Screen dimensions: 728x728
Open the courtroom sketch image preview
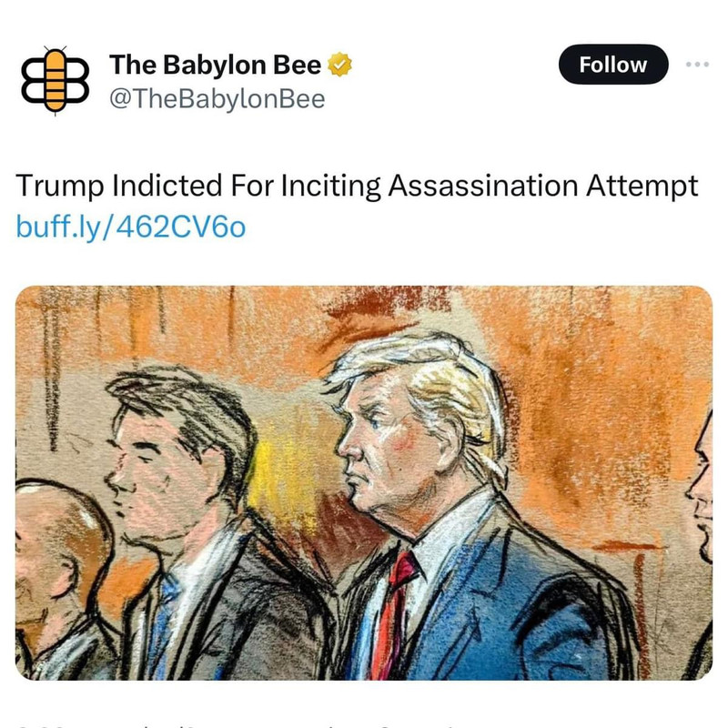(x=364, y=483)
